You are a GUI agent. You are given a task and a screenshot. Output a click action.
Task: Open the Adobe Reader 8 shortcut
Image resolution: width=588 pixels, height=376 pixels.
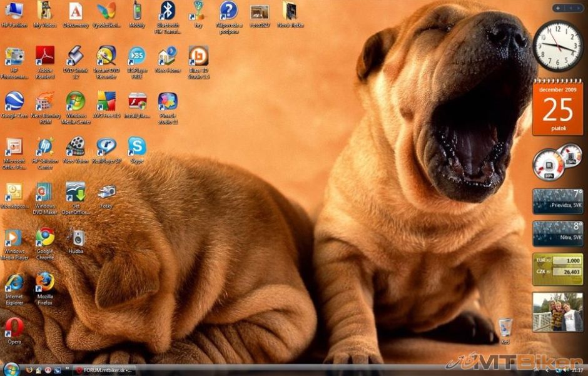click(x=45, y=56)
